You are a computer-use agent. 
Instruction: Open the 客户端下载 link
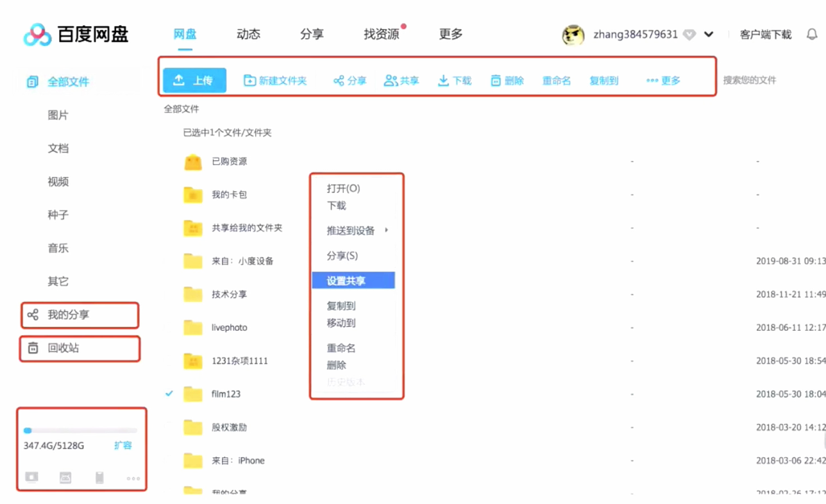click(766, 35)
